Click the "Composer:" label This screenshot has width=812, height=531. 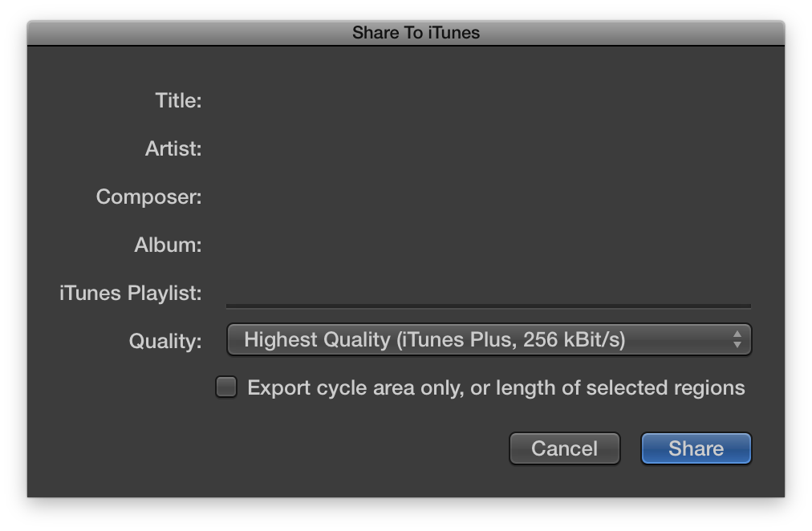[x=148, y=197]
